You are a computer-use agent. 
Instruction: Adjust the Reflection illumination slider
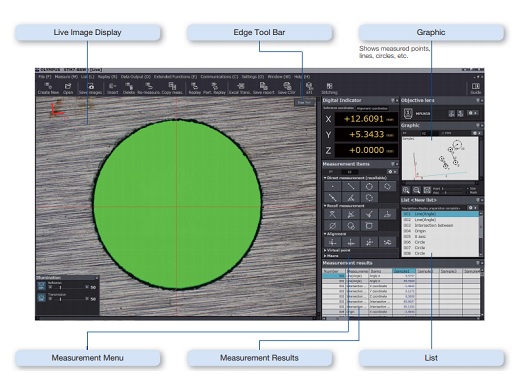click(x=69, y=287)
